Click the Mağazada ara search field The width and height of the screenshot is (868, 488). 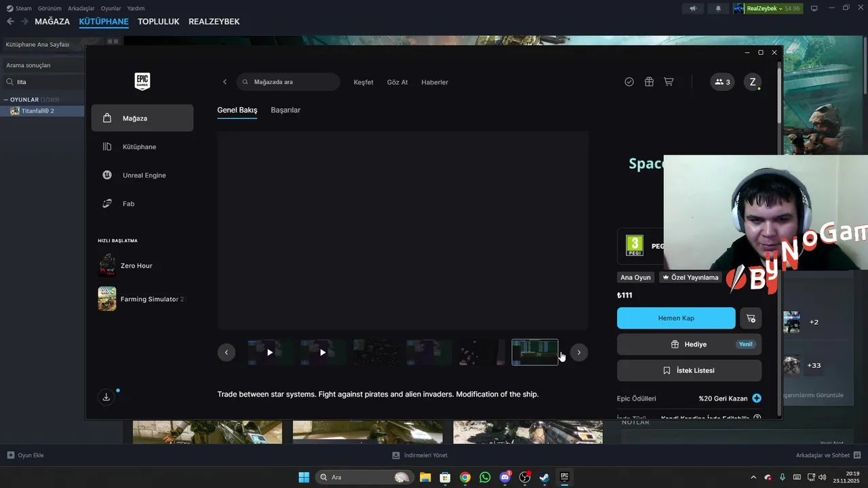pyautogui.click(x=288, y=82)
